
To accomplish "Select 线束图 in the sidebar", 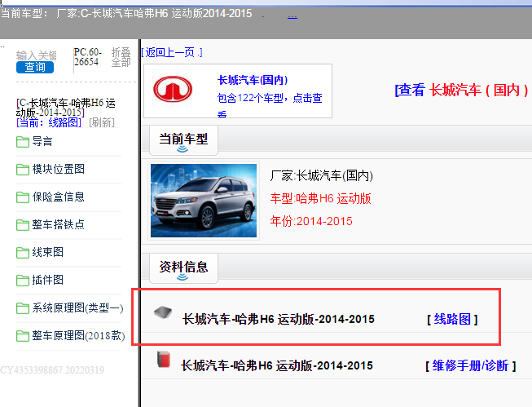I will [x=47, y=252].
